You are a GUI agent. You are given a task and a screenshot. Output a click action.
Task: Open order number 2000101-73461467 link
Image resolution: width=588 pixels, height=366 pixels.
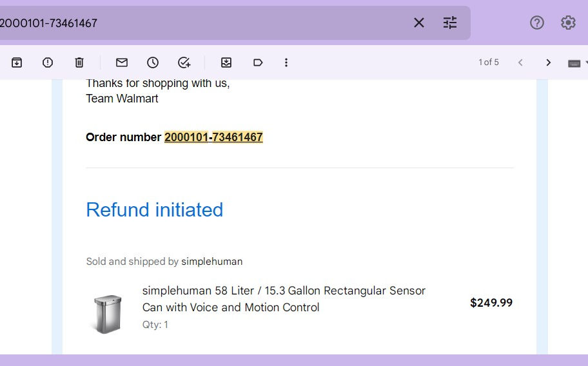[213, 137]
